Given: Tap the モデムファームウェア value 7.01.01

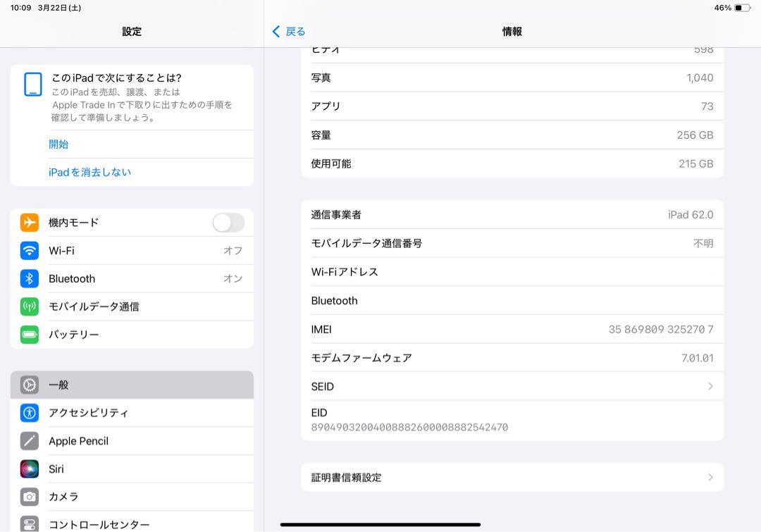Looking at the screenshot, I should coord(698,358).
